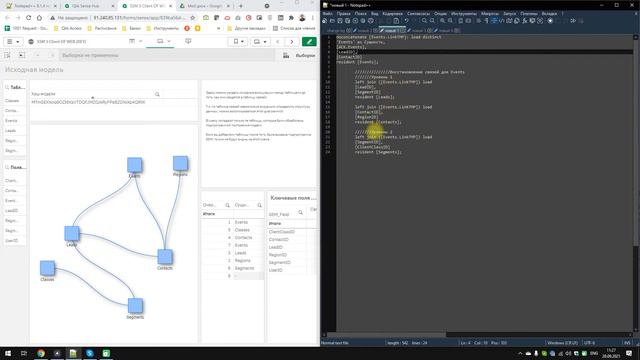Open the Qlik bookmarks dropdown
Viewport: 640px width, 360px height.
point(238,42)
